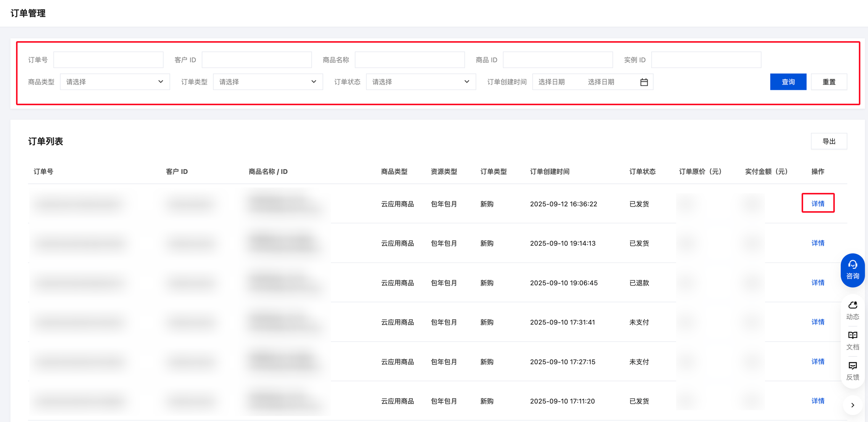Click the start date 选择日期 field

coord(552,82)
